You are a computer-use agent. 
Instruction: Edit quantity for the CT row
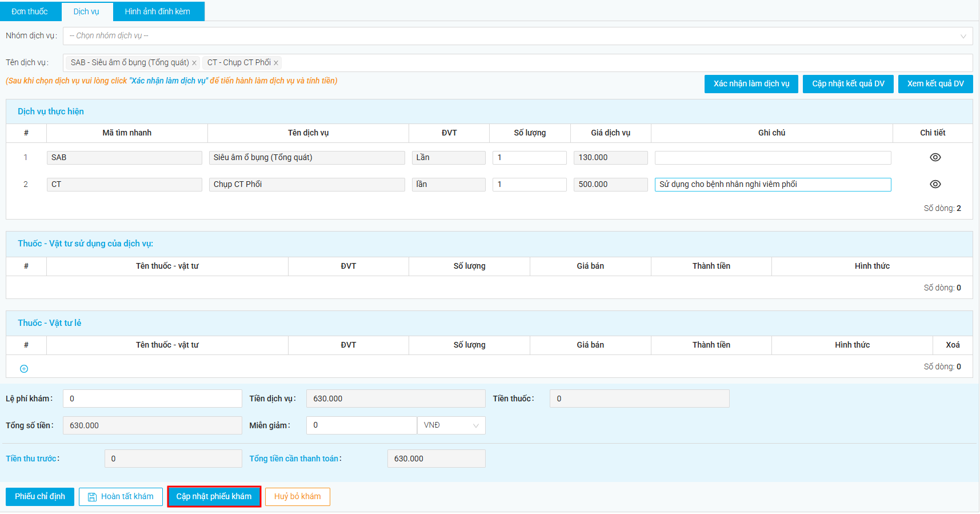(530, 185)
